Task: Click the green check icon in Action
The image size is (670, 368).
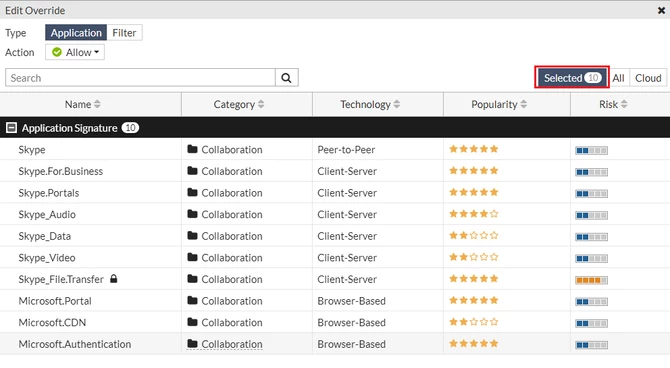Action: (x=57, y=52)
